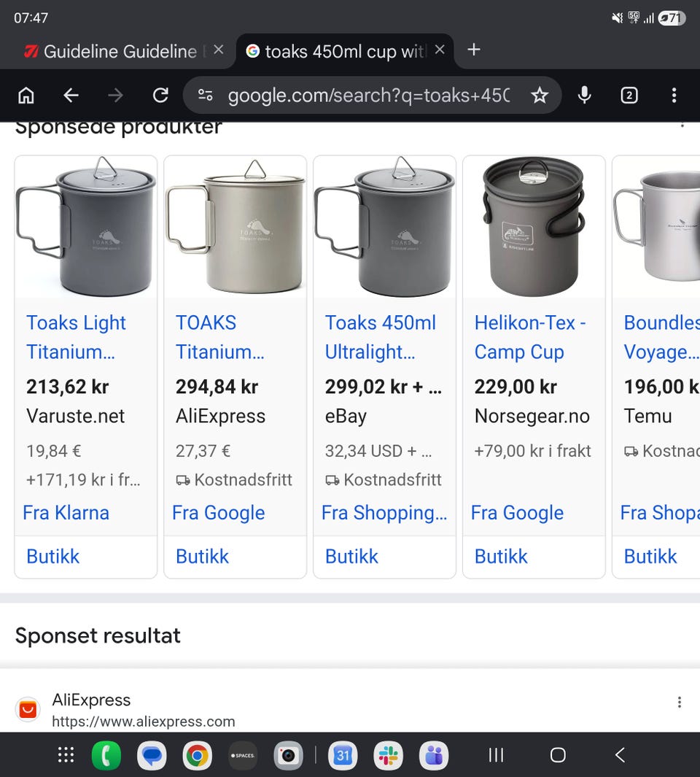This screenshot has width=700, height=777.
Task: Tap the forward navigation arrow
Action: pos(115,95)
